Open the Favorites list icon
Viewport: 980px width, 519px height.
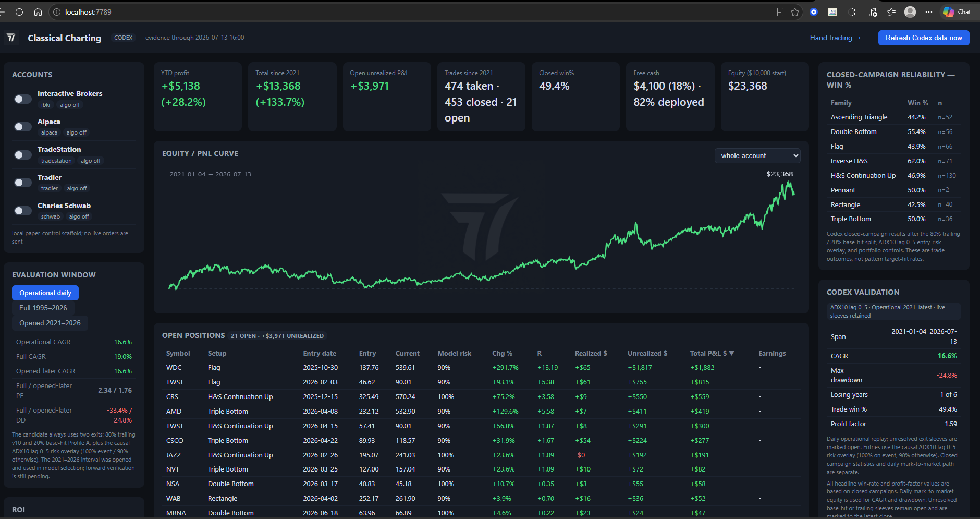891,12
